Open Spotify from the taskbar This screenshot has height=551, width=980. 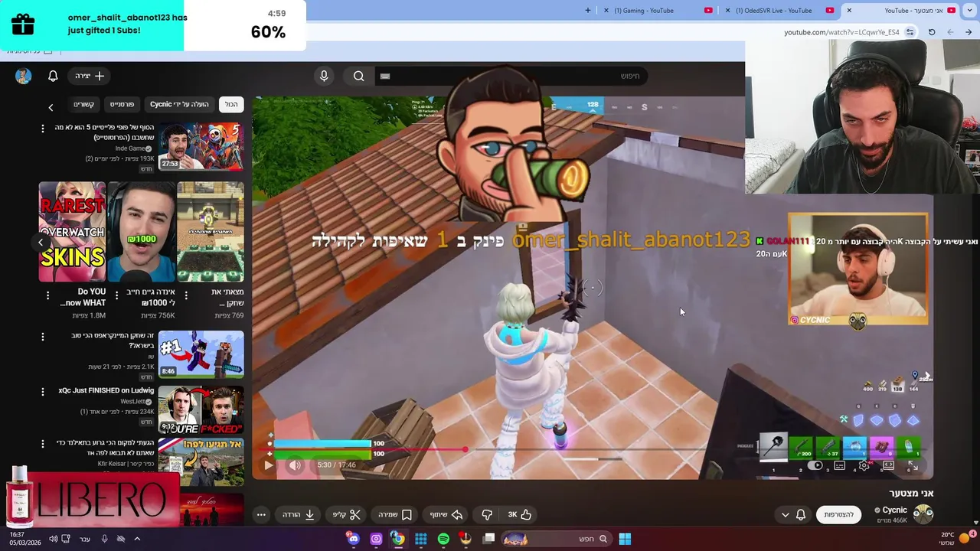point(443,539)
